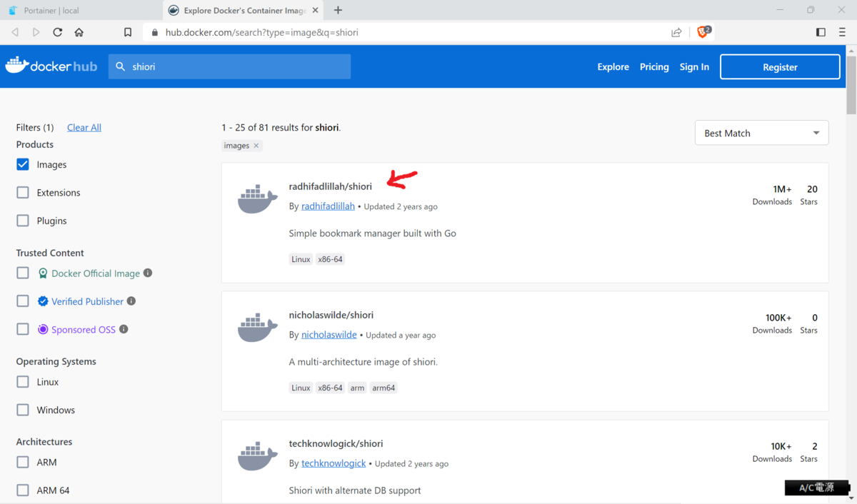Open the radhifadlillah publisher link
The width and height of the screenshot is (857, 504).
click(328, 206)
